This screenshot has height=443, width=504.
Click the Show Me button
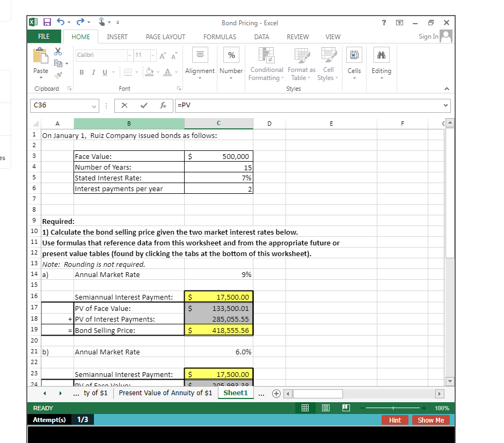[x=430, y=420]
